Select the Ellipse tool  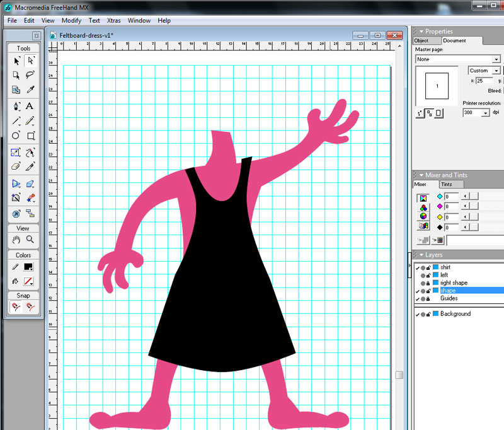pyautogui.click(x=16, y=136)
